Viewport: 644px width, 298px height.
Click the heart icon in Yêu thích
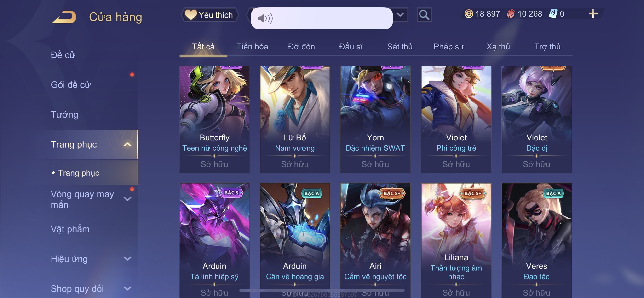191,15
